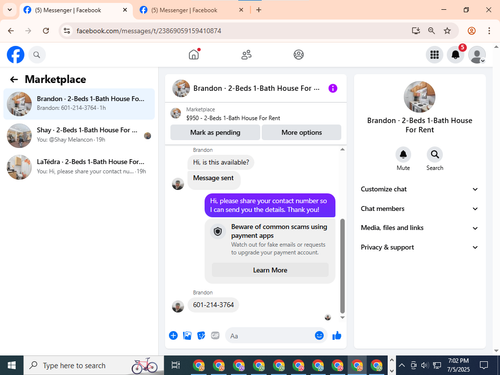Click the zoom magnifier icon in address bar
Image resolution: width=500 pixels, height=375 pixels.
pos(431,31)
